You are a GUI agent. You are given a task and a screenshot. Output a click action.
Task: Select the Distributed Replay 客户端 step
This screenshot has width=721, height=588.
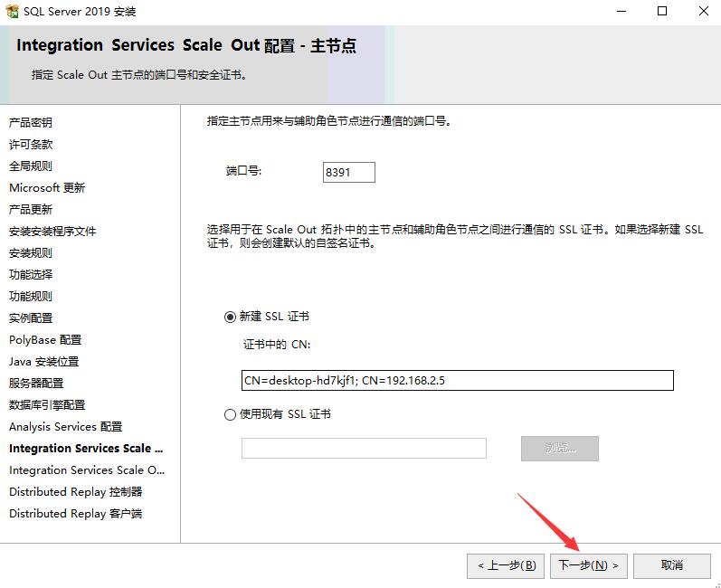(x=76, y=514)
